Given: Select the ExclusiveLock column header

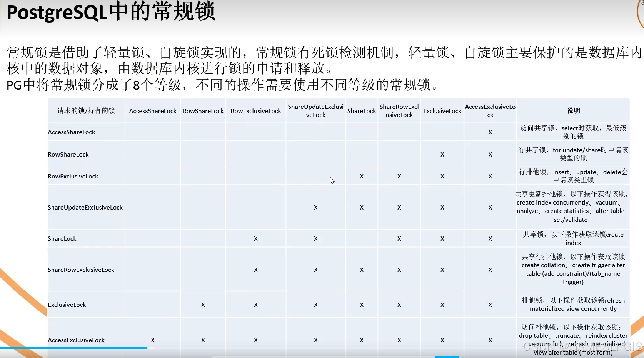Looking at the screenshot, I should click(442, 111).
